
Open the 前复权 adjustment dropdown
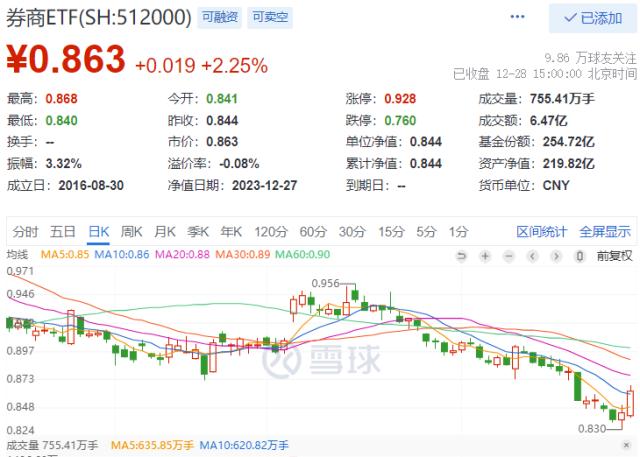coord(615,256)
